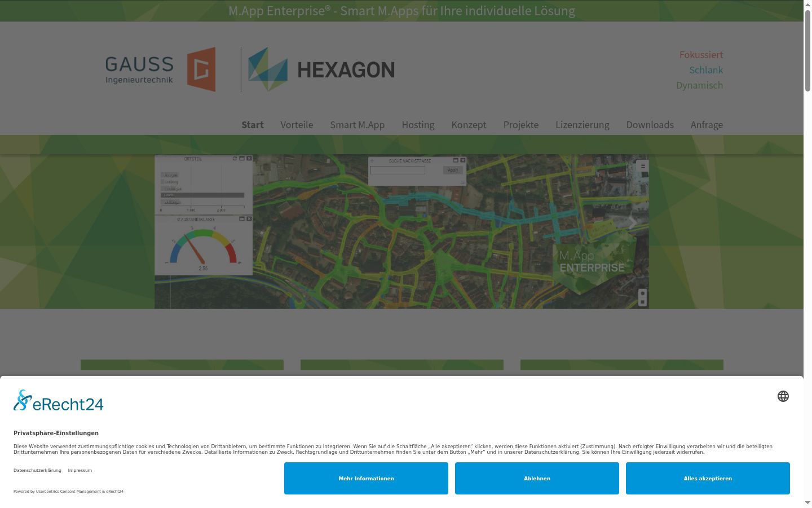812x508 pixels.
Task: Open the Projekte menu item
Action: [x=521, y=125]
